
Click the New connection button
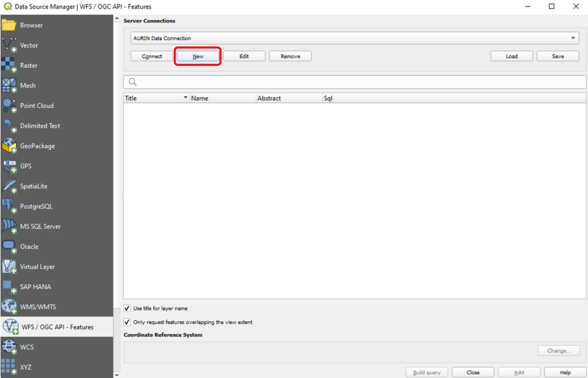point(198,56)
